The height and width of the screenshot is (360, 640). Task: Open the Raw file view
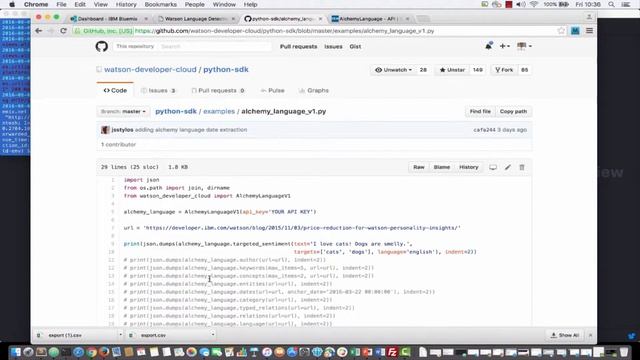coord(419,167)
